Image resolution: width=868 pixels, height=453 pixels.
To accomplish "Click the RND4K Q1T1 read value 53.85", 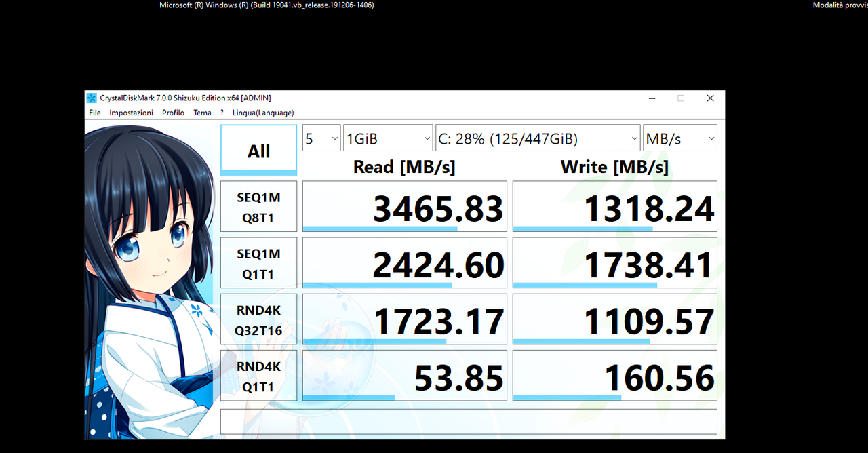I will 405,375.
